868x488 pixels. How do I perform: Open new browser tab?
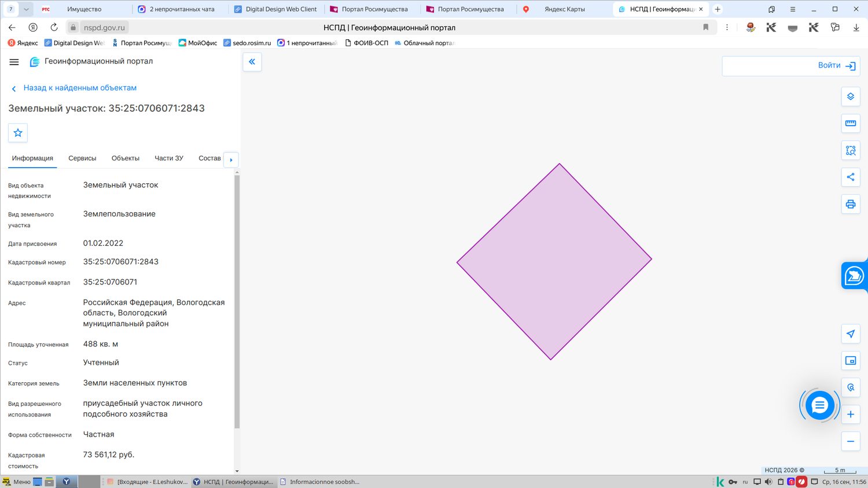(718, 9)
